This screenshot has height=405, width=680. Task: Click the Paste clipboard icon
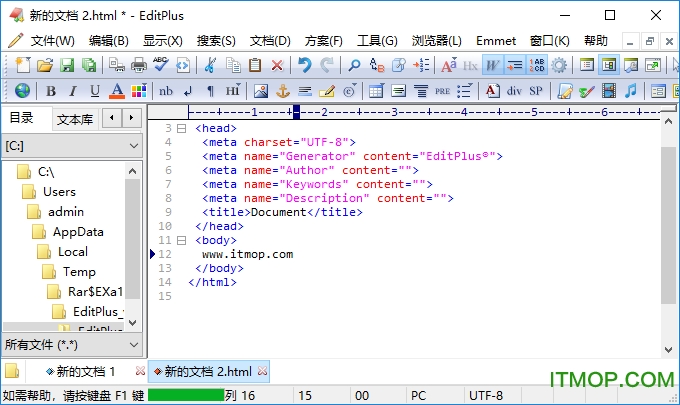click(255, 65)
